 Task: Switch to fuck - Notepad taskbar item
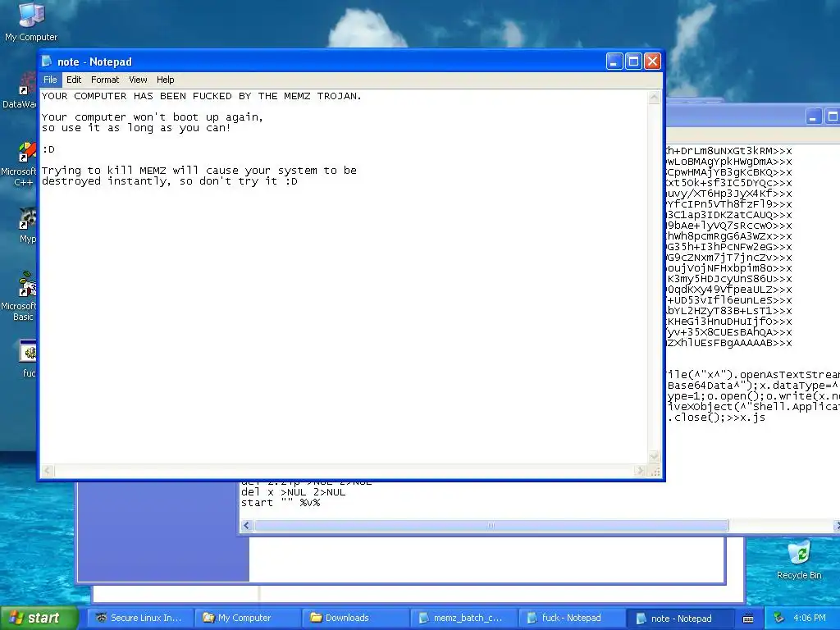pyautogui.click(x=571, y=618)
